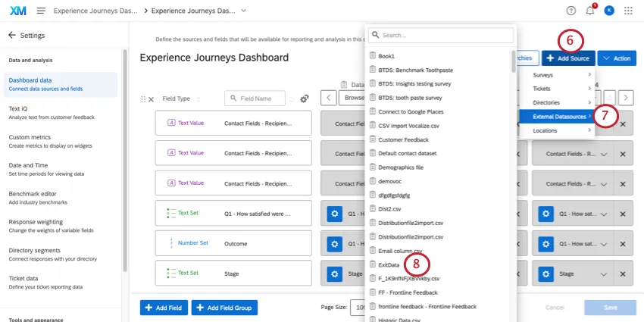Open the apps grid switcher

tap(628, 11)
